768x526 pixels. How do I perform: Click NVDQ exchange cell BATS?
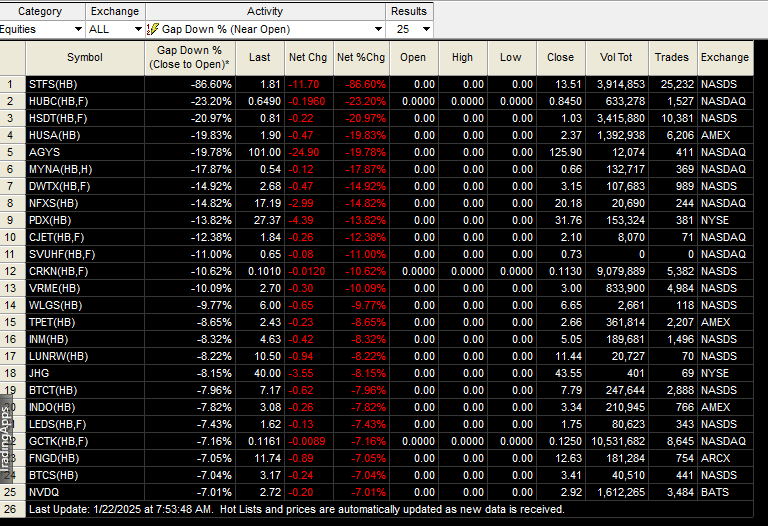[x=715, y=492]
